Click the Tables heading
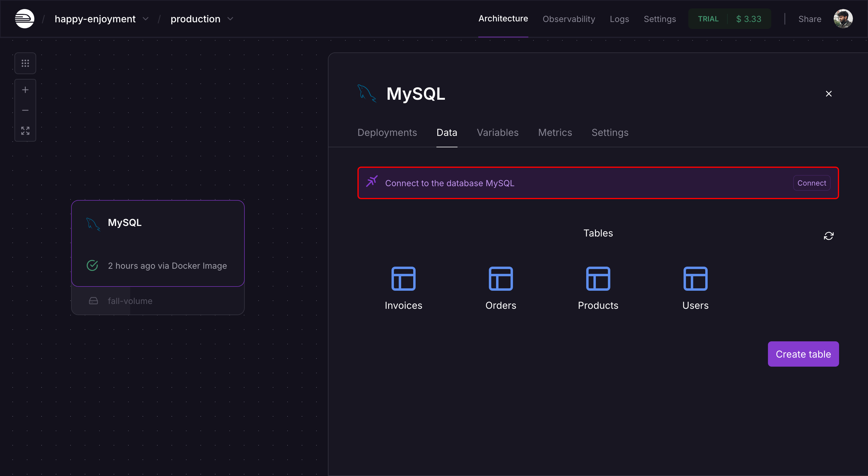This screenshot has height=476, width=868. (598, 233)
